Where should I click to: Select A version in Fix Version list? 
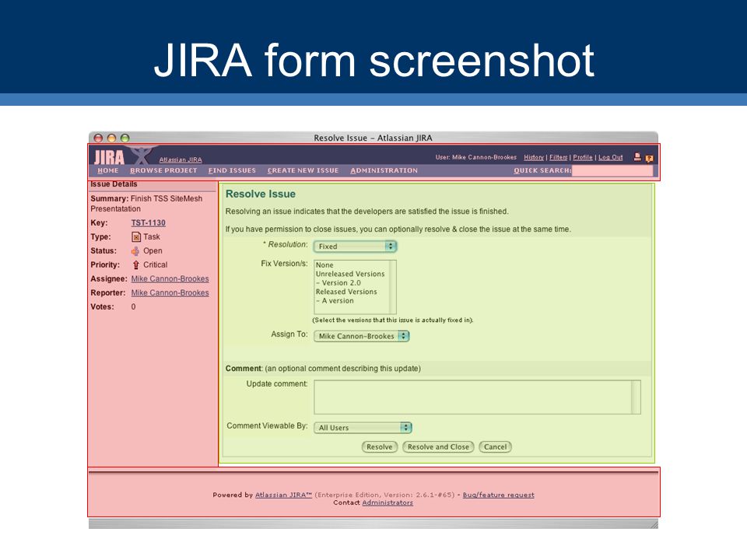pos(335,301)
